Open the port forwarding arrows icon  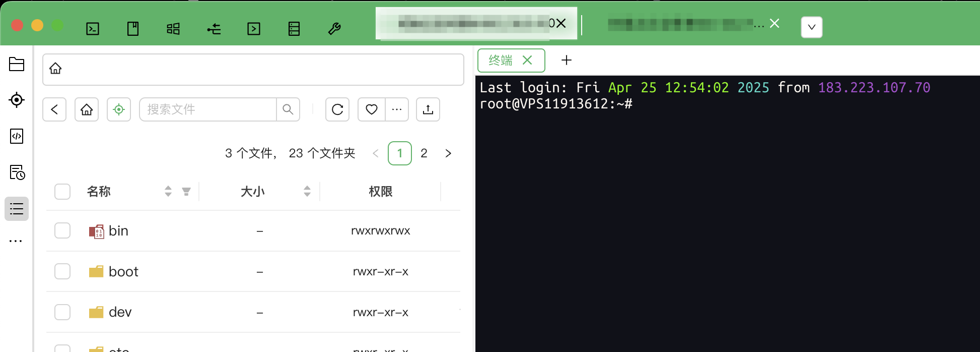(x=214, y=29)
